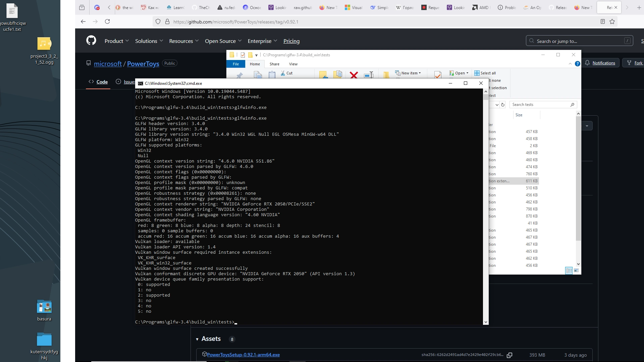The height and width of the screenshot is (362, 644).
Task: Copy the sha256 hash of arm64 installer
Action: (x=509, y=355)
